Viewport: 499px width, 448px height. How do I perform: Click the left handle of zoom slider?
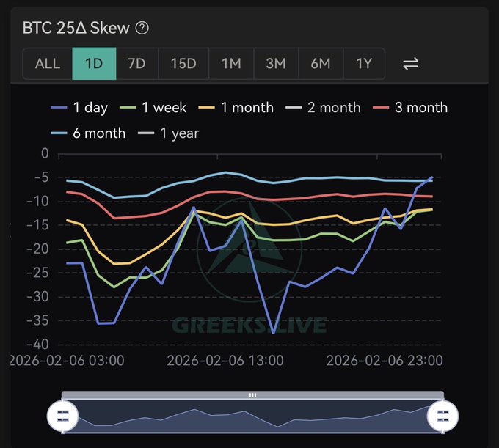click(x=62, y=416)
